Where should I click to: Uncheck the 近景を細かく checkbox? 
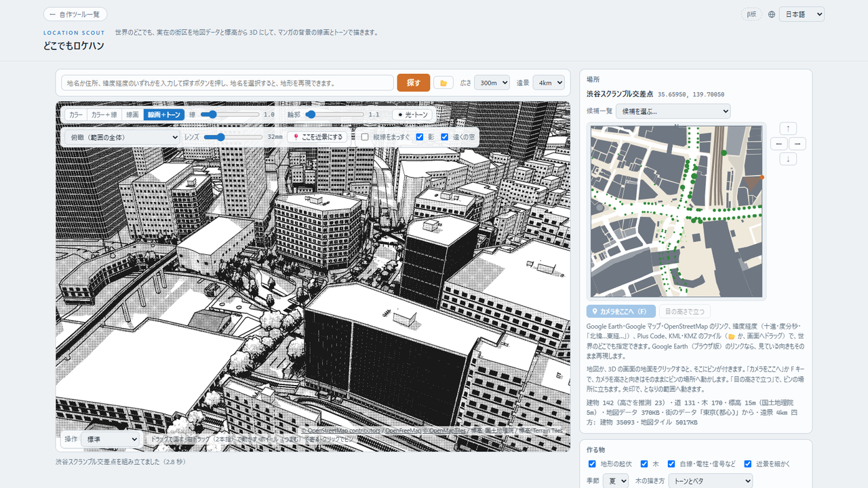tap(748, 464)
